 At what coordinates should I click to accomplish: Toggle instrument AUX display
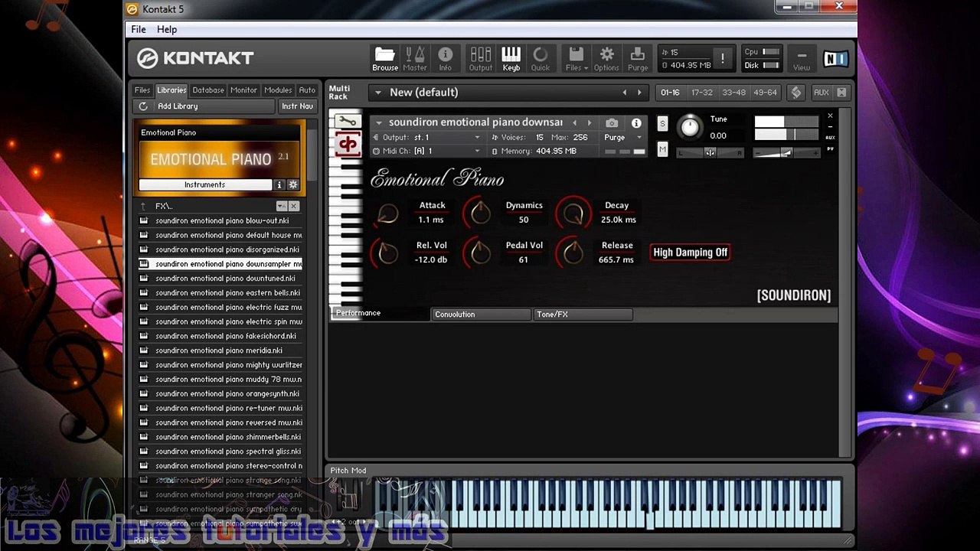(830, 138)
